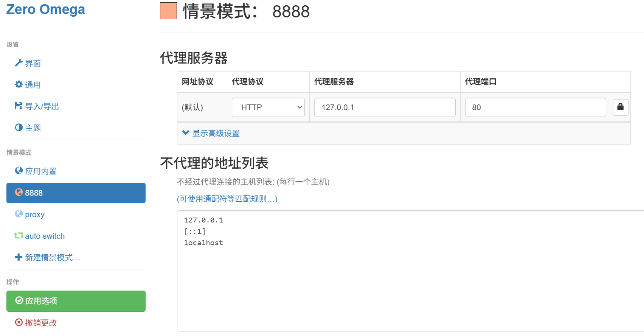Click the green 应用选项 button
The width and height of the screenshot is (644, 336).
[76, 301]
